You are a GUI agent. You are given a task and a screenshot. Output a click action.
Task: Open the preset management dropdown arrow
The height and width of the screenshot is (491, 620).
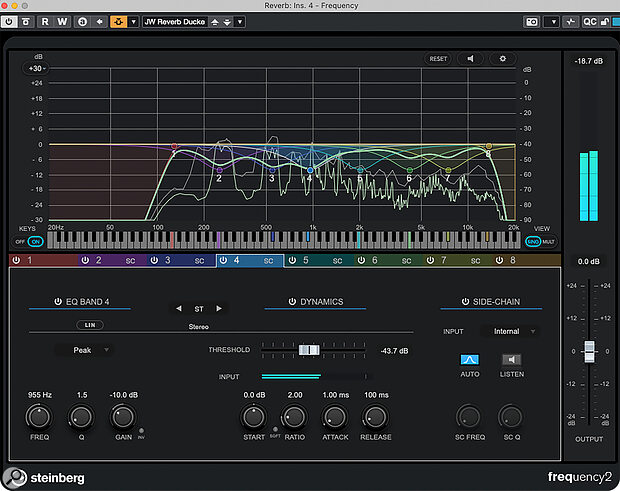(240, 22)
